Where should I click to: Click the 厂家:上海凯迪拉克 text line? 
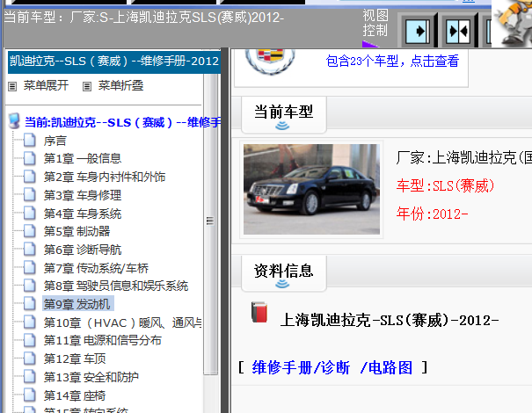point(463,157)
